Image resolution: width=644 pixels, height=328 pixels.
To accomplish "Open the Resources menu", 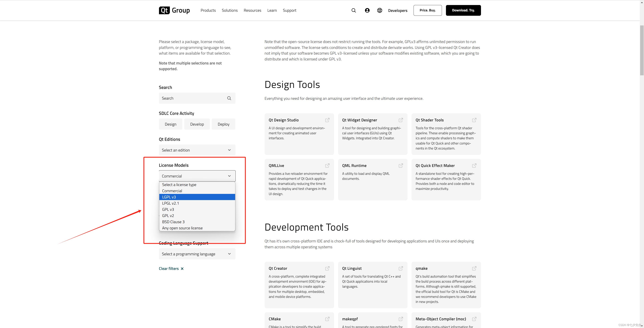I will (252, 11).
